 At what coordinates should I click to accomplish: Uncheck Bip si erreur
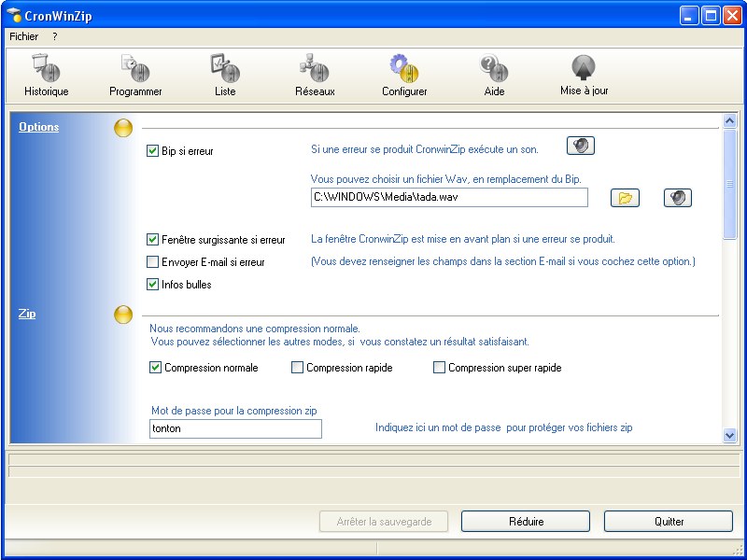[152, 151]
